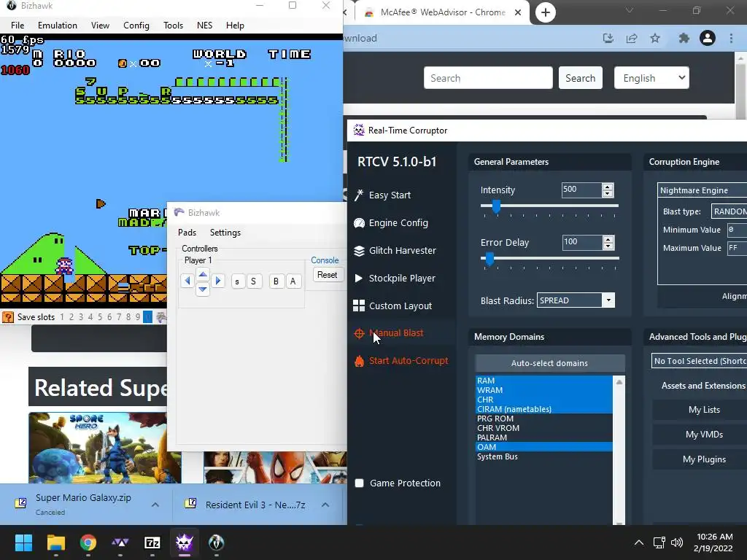Click virtual pad left arrow button
The width and height of the screenshot is (747, 560).
(187, 281)
